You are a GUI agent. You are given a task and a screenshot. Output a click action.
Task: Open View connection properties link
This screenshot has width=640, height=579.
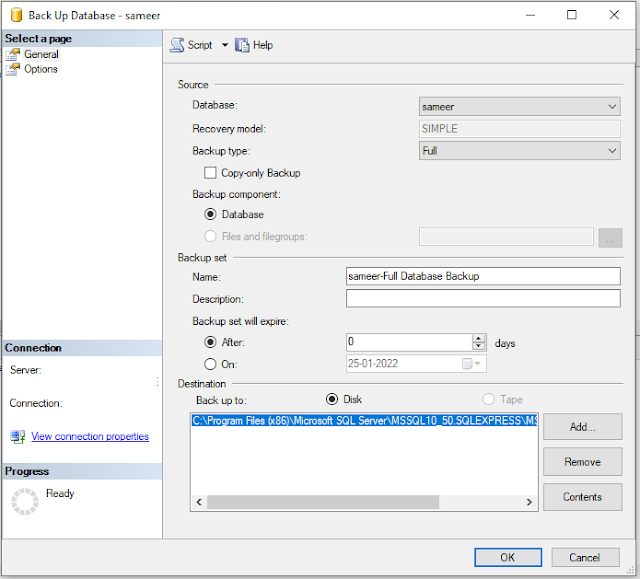90,436
